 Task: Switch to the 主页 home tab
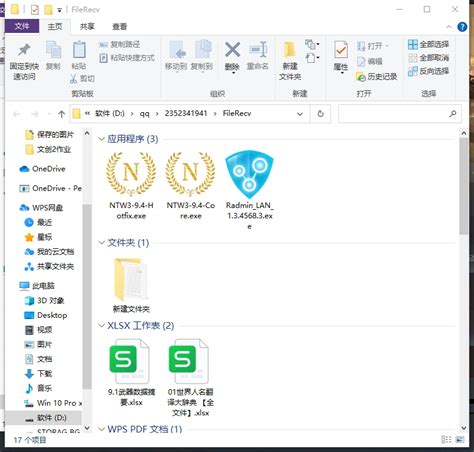55,26
